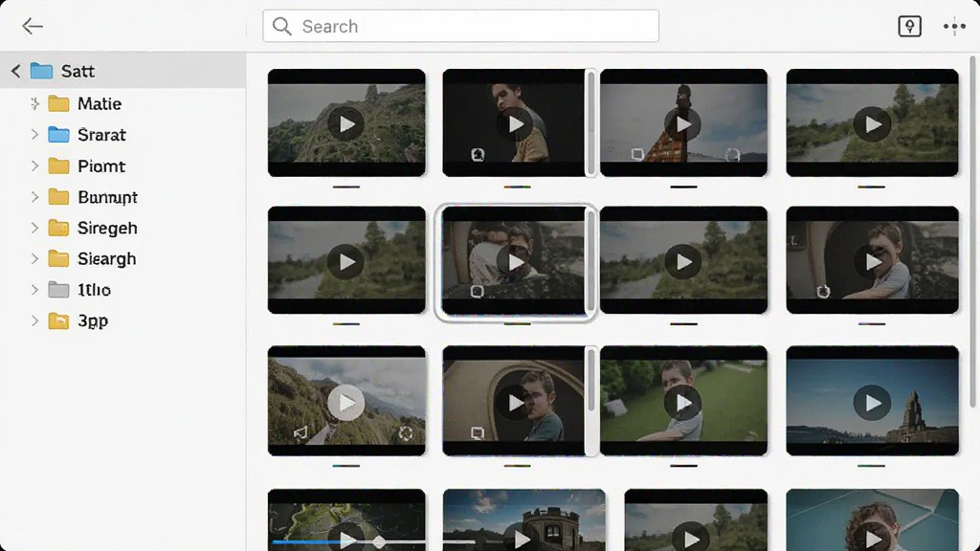
Task: Play the boy by arched window video
Action: [872, 262]
